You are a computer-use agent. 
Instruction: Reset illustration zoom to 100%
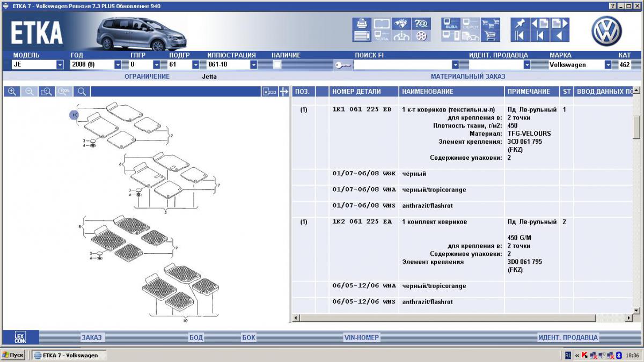65,91
